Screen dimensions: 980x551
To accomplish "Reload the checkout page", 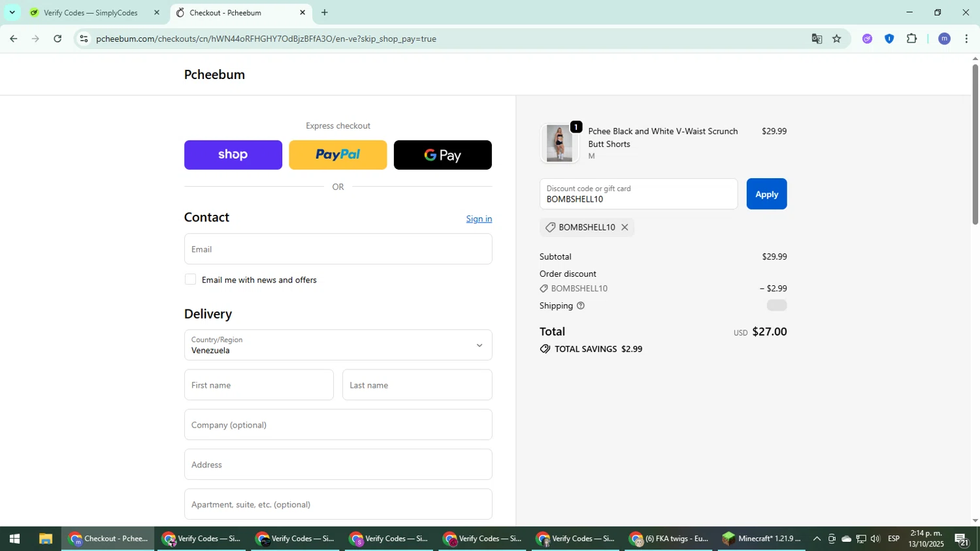I will (57, 39).
